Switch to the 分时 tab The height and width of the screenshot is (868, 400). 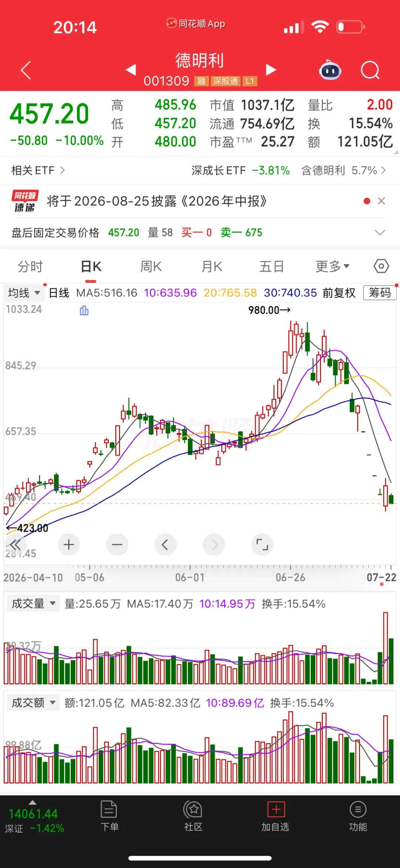[x=30, y=267]
